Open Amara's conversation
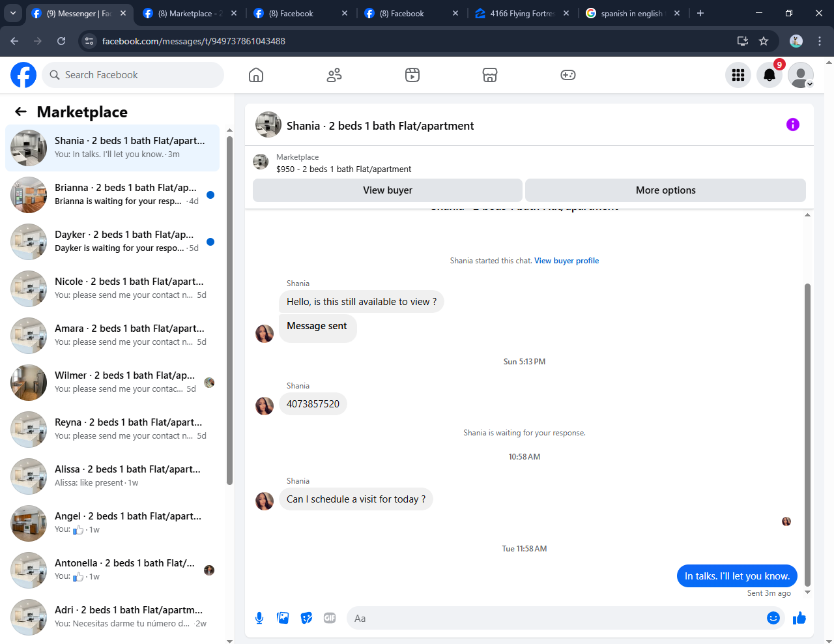This screenshot has height=644, width=834. [112, 336]
